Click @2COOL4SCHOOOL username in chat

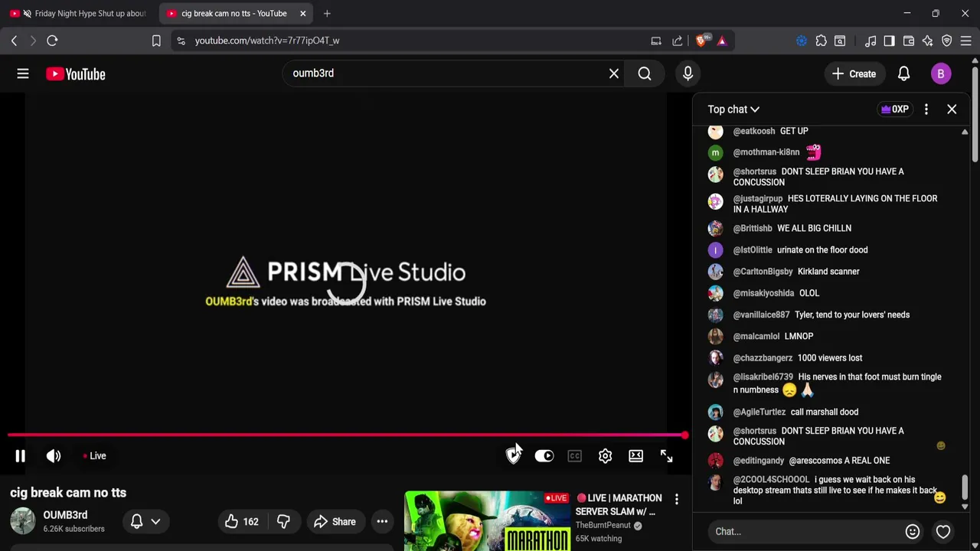[x=771, y=480]
